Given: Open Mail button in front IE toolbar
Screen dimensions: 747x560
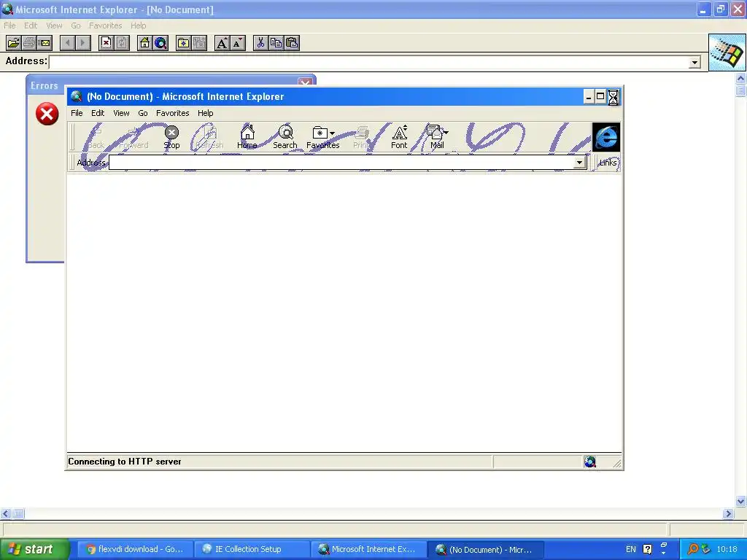Looking at the screenshot, I should coord(438,136).
